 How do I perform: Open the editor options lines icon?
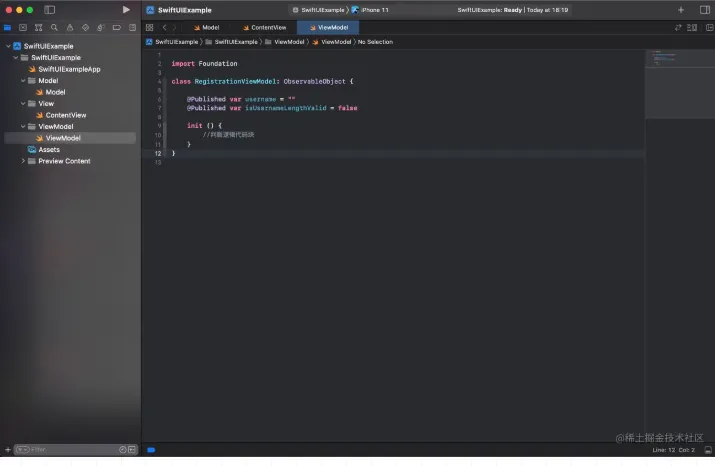(x=692, y=28)
